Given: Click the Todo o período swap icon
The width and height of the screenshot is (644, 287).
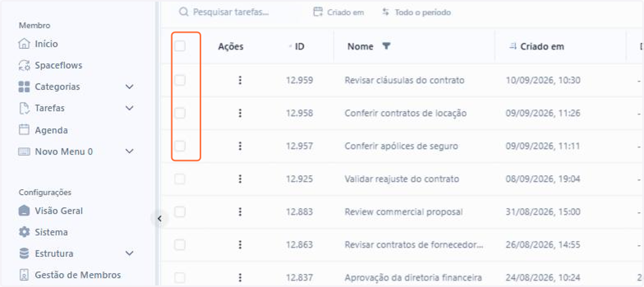Looking at the screenshot, I should [x=385, y=12].
